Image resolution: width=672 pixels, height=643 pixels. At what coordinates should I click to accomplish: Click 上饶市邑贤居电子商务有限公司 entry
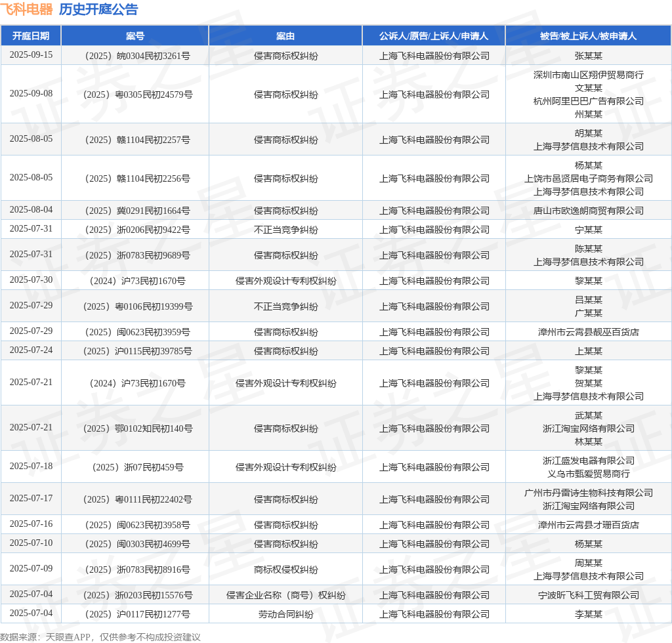tap(589, 178)
